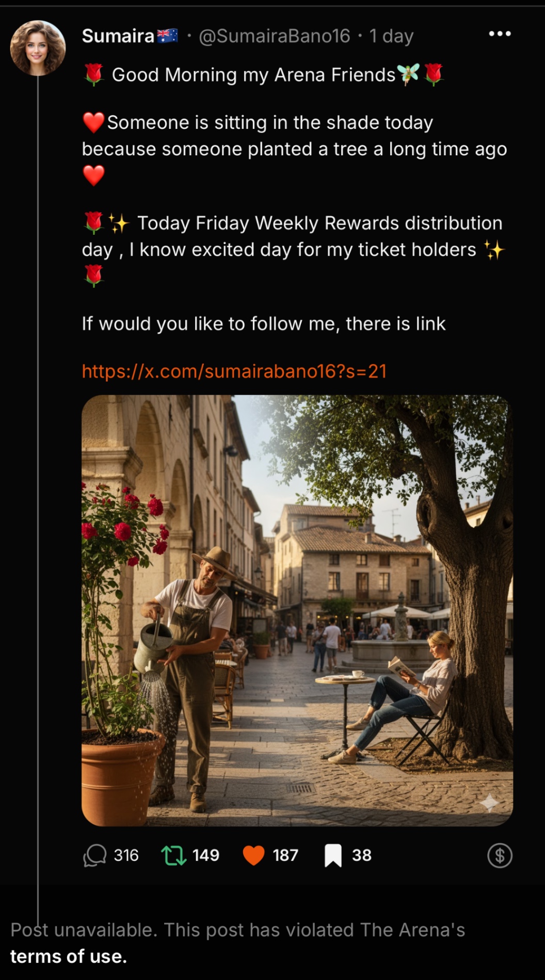The height and width of the screenshot is (980, 545).
Task: Tap the Sumaira display name
Action: pyautogui.click(x=118, y=36)
